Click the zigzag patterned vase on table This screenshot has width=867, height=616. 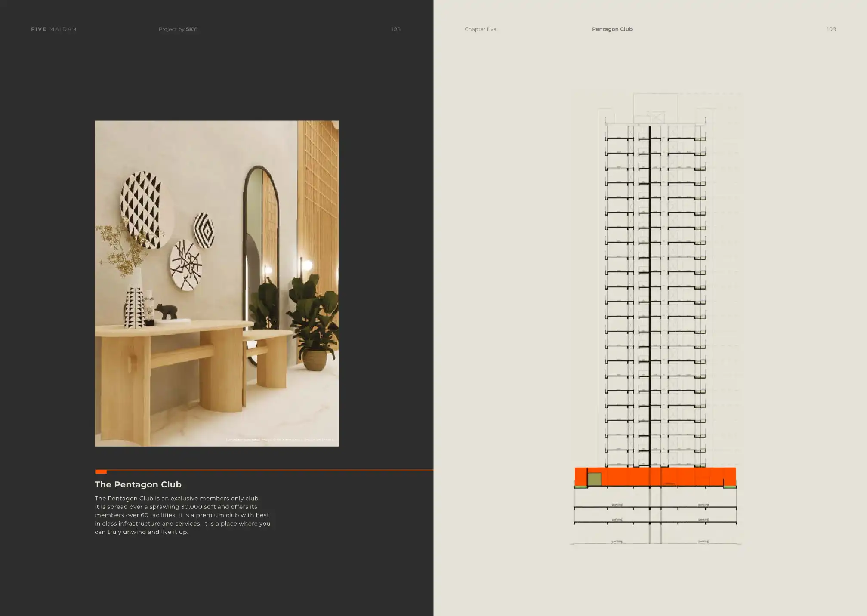pos(134,308)
